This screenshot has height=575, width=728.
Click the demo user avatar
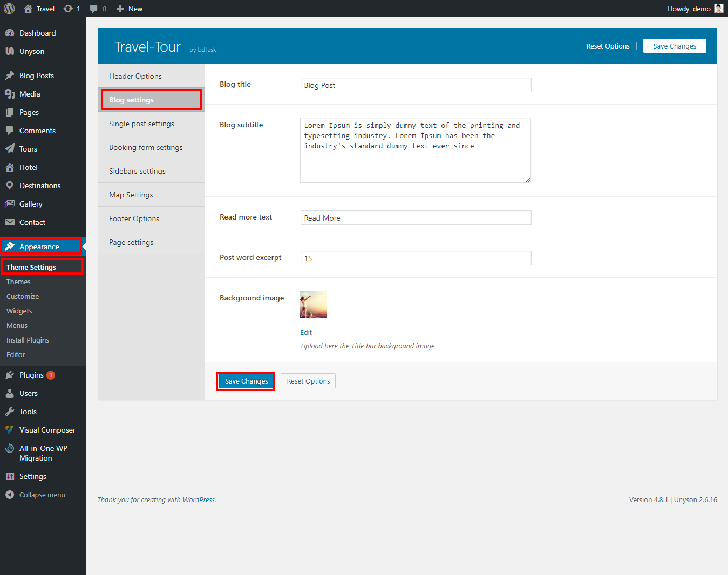tap(719, 9)
